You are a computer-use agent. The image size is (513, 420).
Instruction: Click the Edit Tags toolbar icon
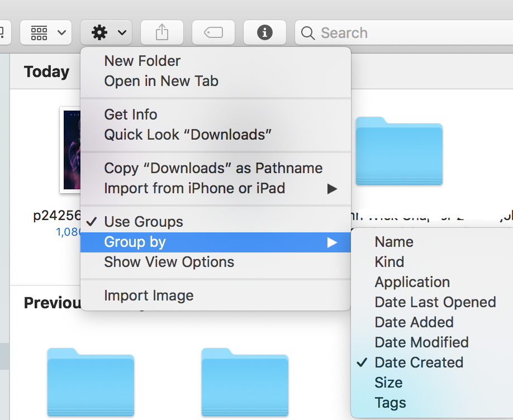[213, 32]
